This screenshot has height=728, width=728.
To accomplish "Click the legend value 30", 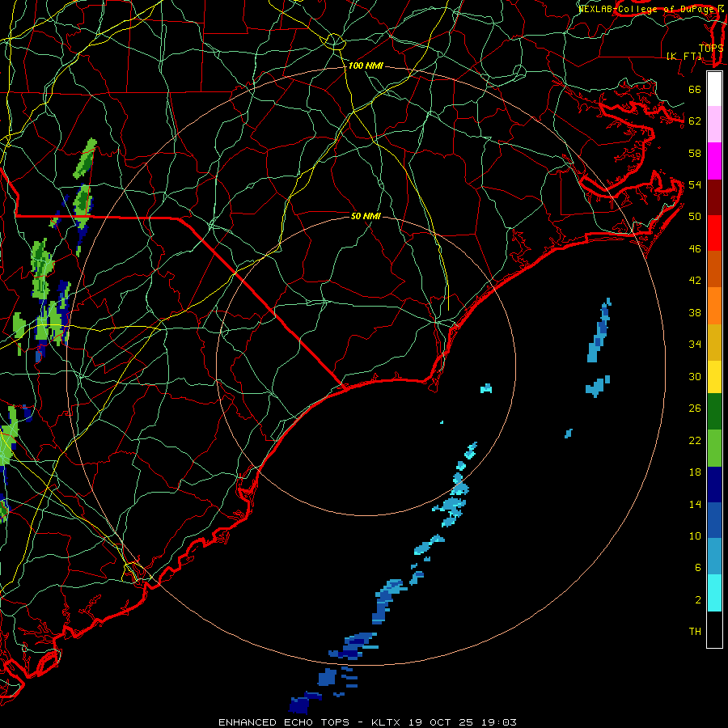I will (695, 376).
